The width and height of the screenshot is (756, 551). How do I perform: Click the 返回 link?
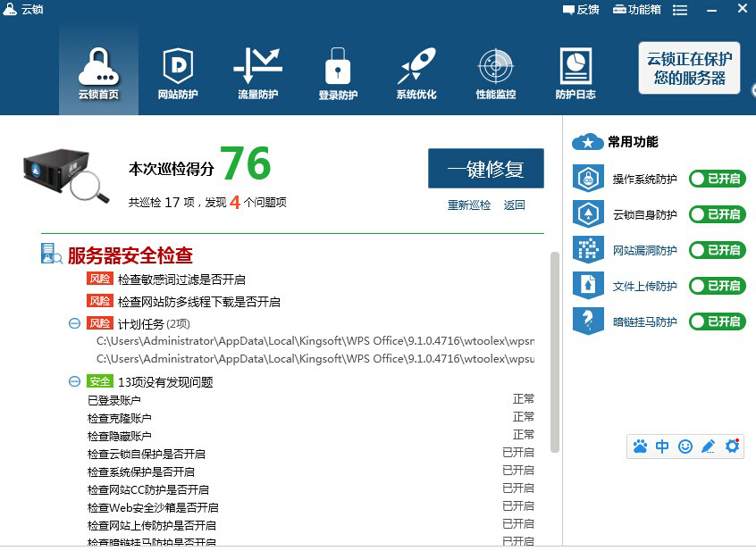pyautogui.click(x=514, y=205)
